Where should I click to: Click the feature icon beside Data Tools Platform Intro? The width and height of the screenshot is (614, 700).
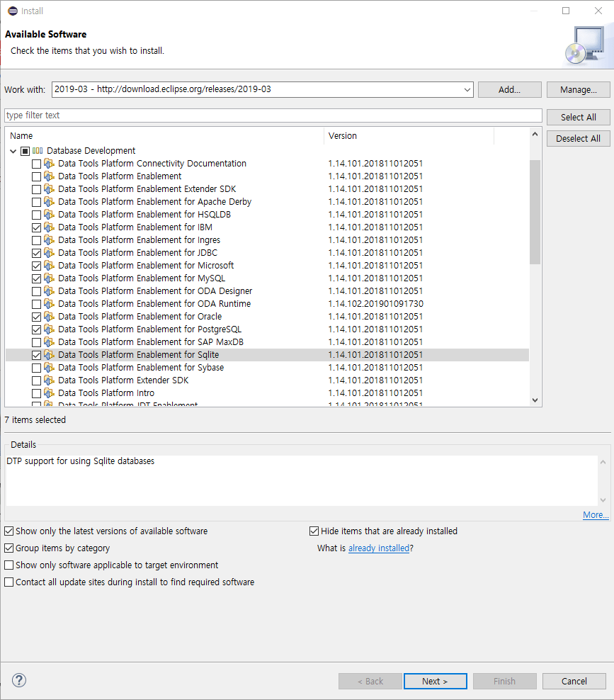tap(49, 393)
